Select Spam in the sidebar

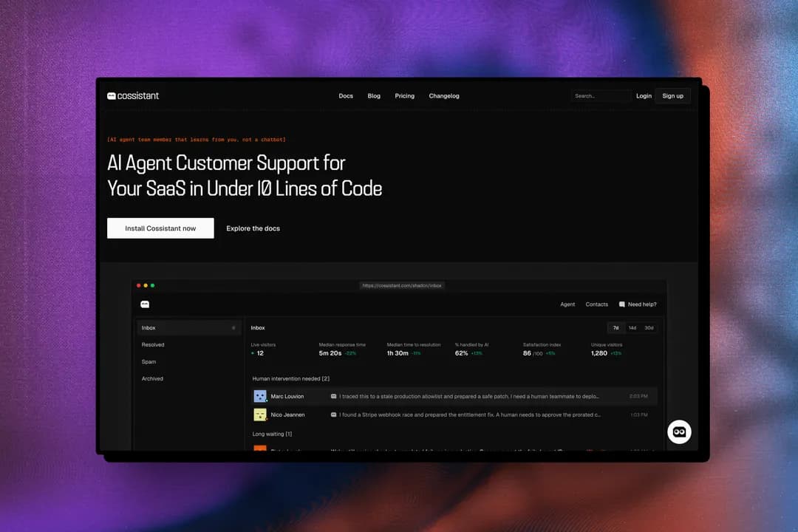point(149,362)
